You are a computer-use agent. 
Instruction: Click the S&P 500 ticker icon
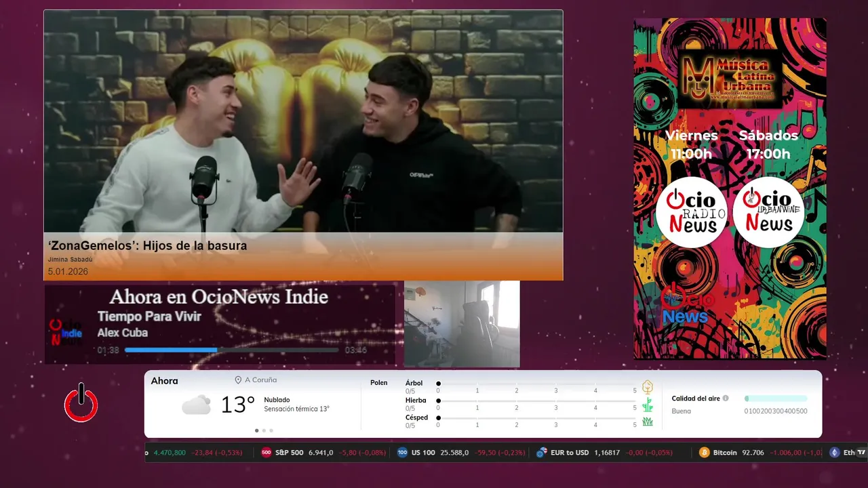[x=267, y=453]
